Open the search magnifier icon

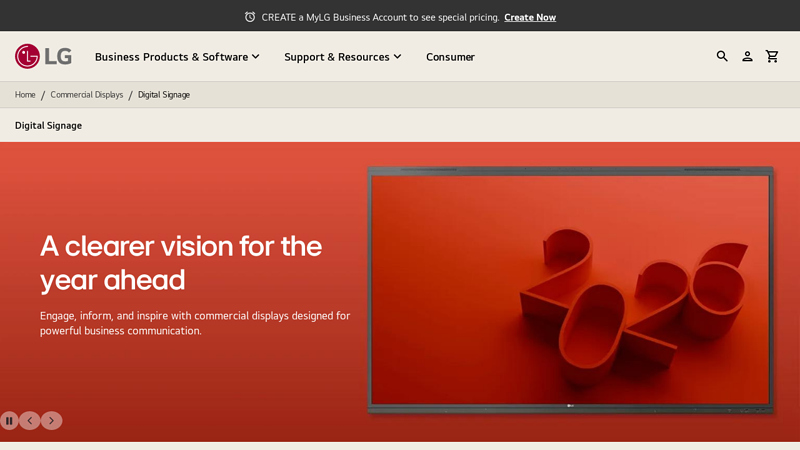tap(722, 57)
